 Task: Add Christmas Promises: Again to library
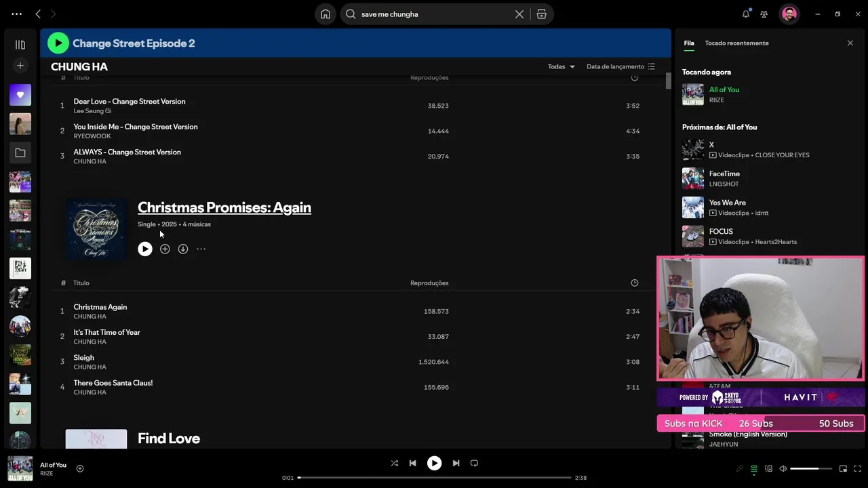click(x=165, y=249)
